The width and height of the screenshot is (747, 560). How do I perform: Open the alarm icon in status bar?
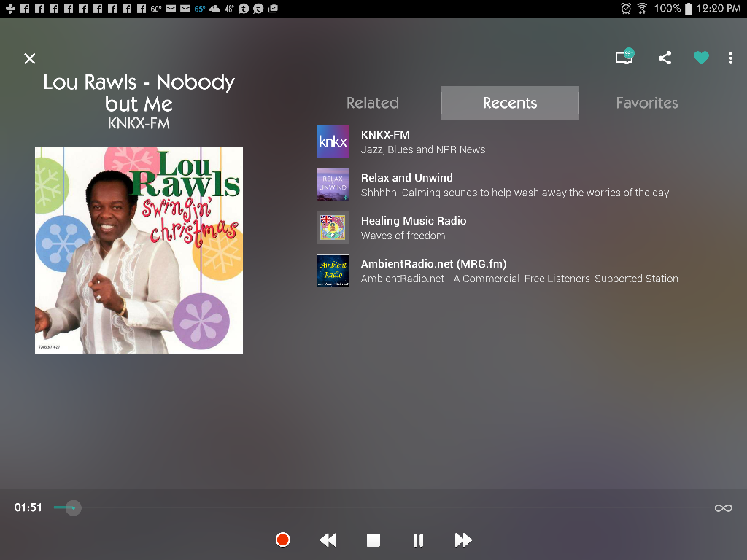point(626,8)
